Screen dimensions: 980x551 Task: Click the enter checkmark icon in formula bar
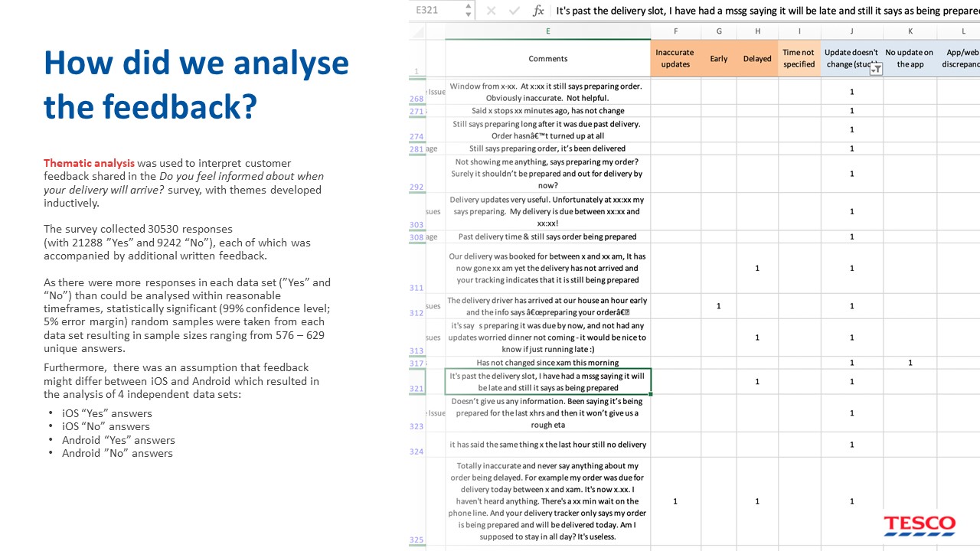point(514,11)
